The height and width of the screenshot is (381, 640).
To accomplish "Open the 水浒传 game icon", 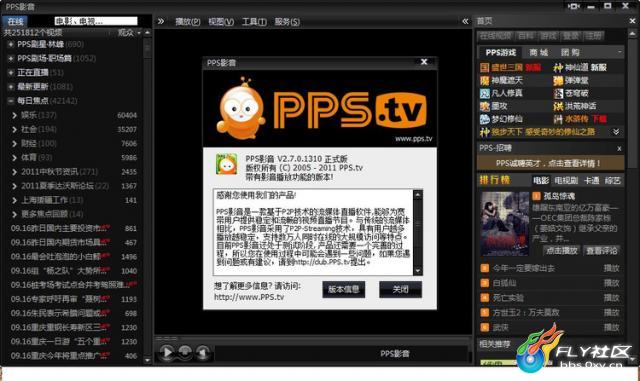I will tap(558, 119).
